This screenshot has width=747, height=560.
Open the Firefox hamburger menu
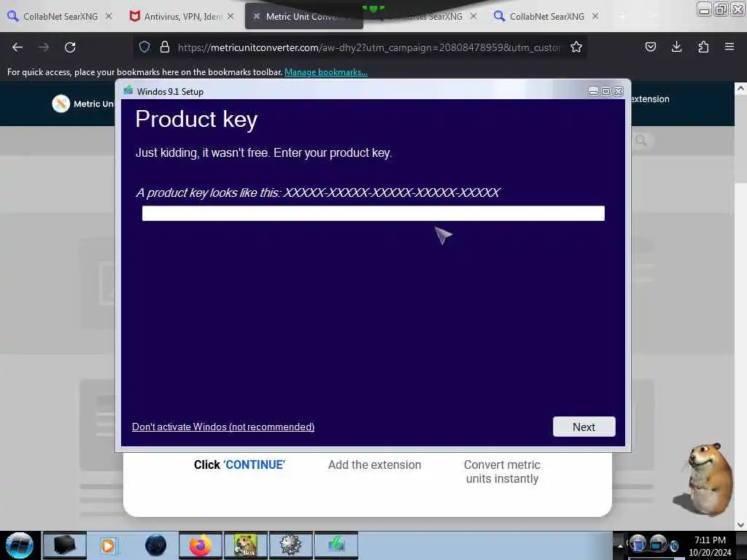[729, 47]
